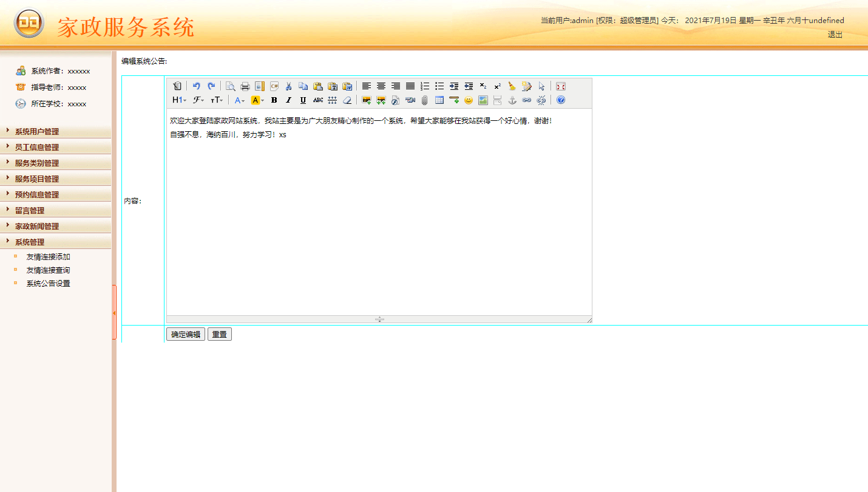Image resolution: width=868 pixels, height=492 pixels.
Task: Insert an emoticon using the smiley icon
Action: click(x=469, y=100)
